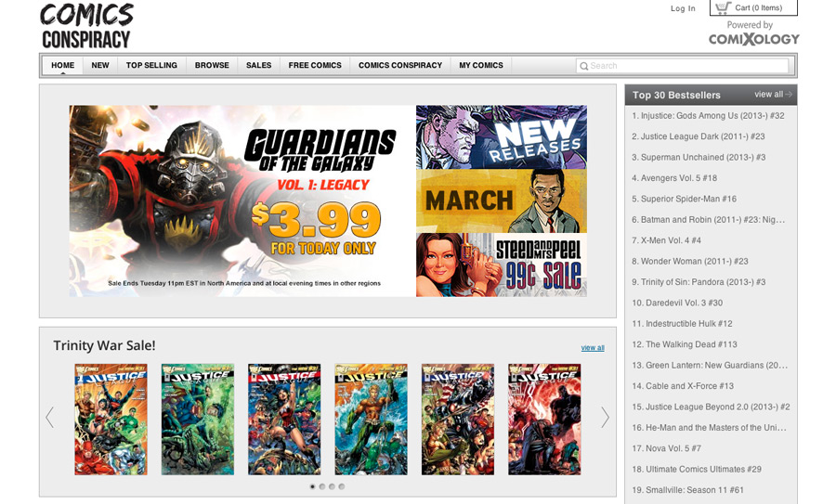Open The Walking Dead #113
Image resolution: width=836 pixels, height=504 pixels.
click(x=685, y=344)
